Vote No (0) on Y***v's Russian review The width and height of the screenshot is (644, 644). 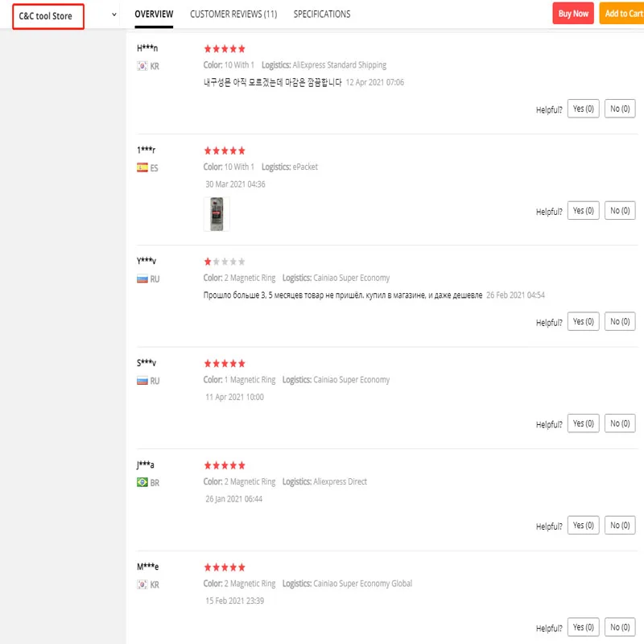coord(620,321)
